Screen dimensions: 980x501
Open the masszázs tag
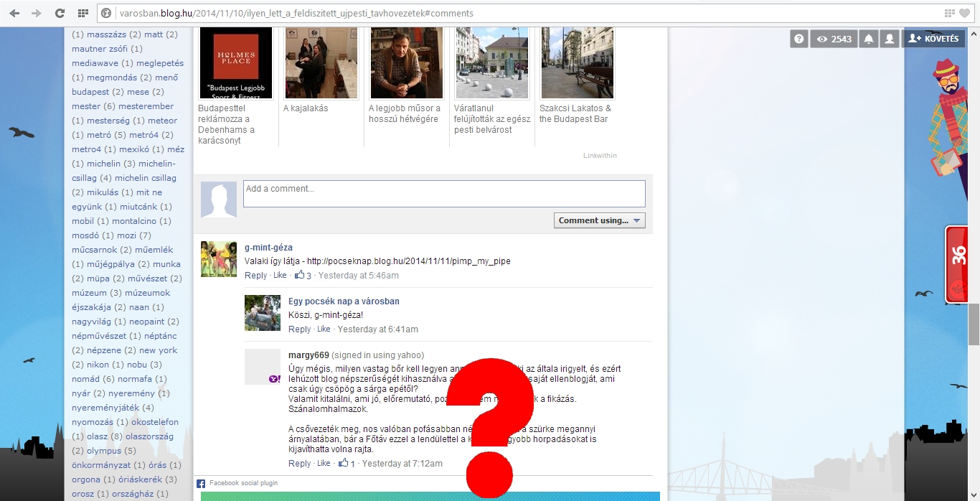point(106,34)
